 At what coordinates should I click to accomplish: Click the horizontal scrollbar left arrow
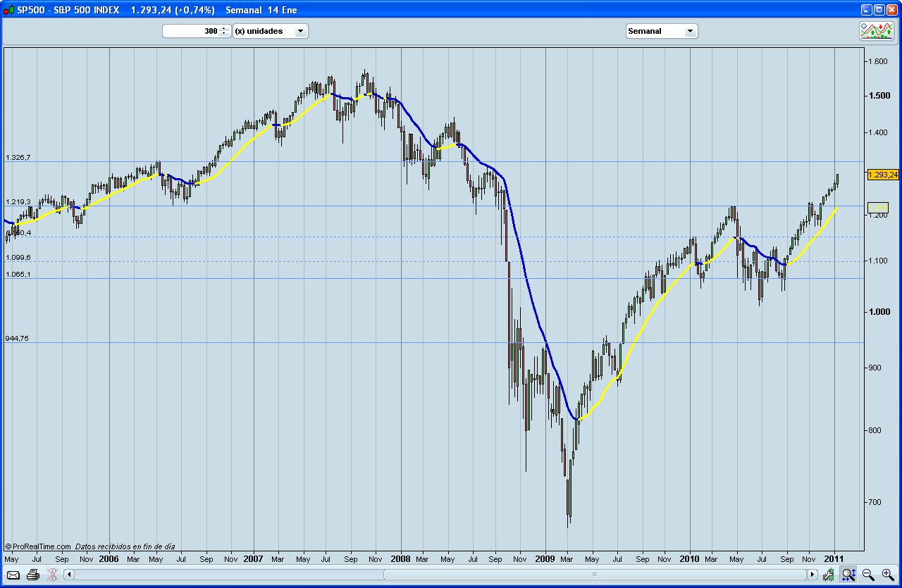pyautogui.click(x=68, y=575)
